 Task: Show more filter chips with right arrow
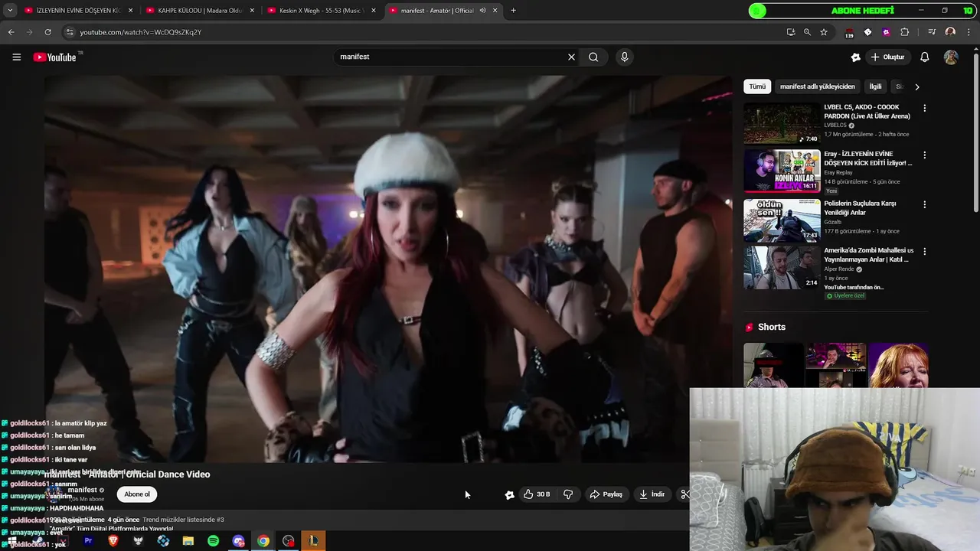(916, 86)
